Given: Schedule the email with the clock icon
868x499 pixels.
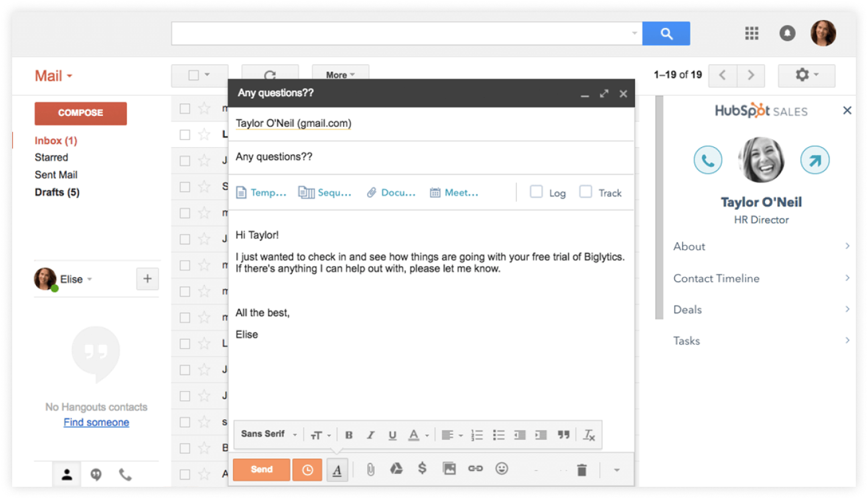Looking at the screenshot, I should point(307,470).
